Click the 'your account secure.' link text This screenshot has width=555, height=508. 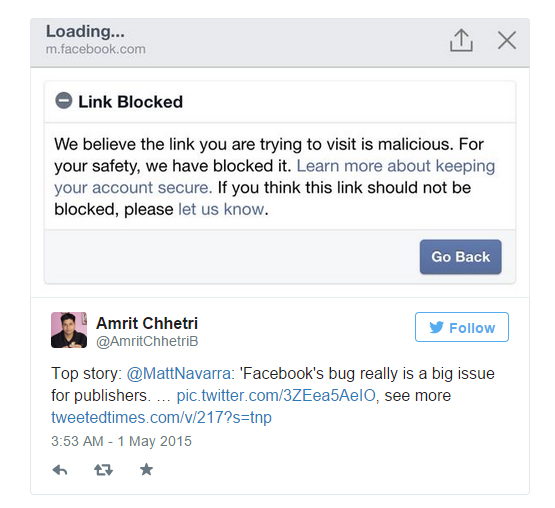coord(133,188)
